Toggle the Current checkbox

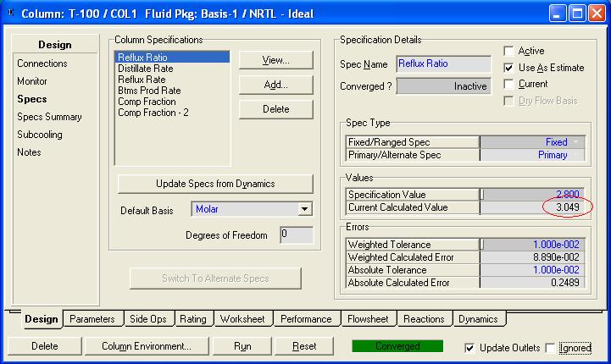tap(509, 85)
